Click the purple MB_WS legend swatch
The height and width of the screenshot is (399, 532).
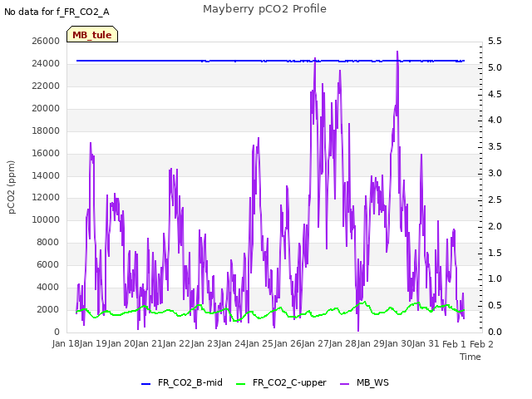[x=344, y=384]
